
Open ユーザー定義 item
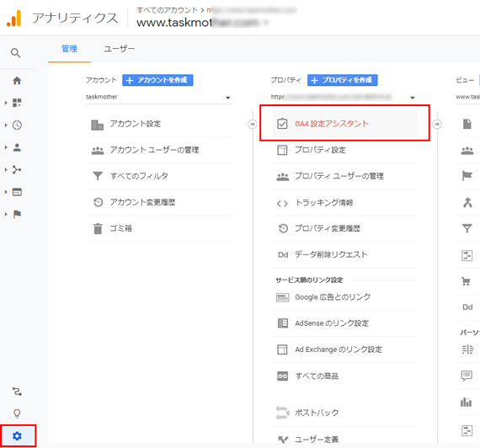(344, 440)
